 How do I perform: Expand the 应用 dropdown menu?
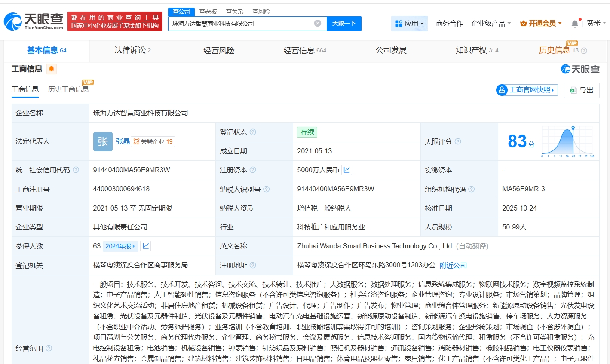tap(409, 24)
